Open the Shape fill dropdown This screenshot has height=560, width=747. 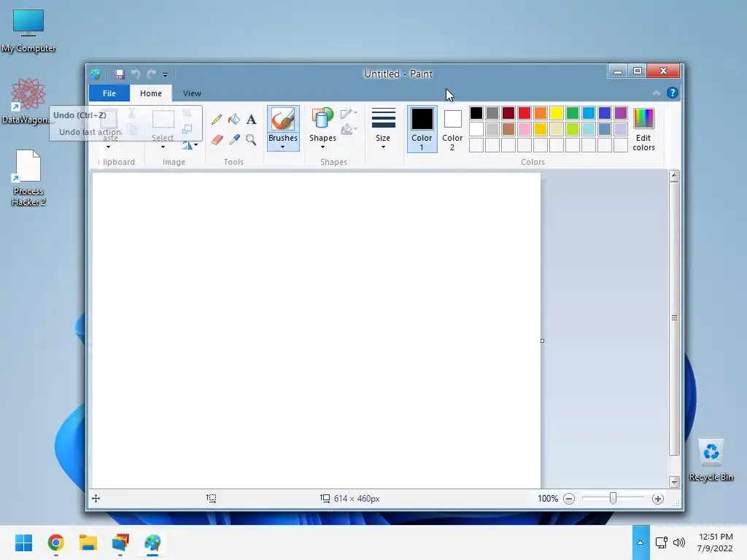[349, 129]
